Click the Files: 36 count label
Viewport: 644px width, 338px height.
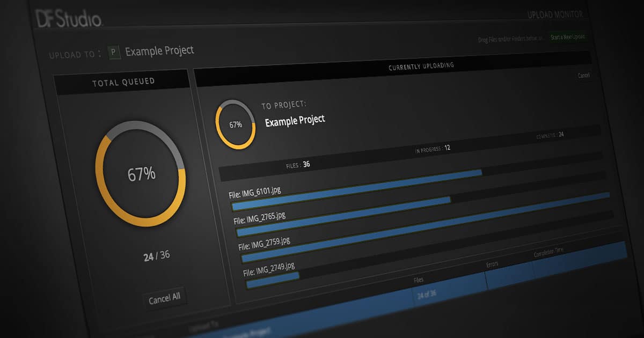pos(298,165)
